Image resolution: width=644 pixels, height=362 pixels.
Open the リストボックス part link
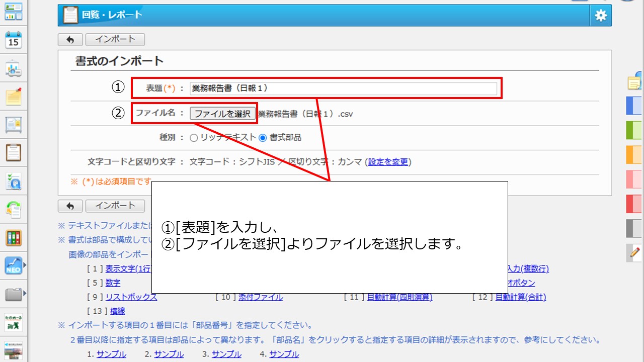coord(131,297)
